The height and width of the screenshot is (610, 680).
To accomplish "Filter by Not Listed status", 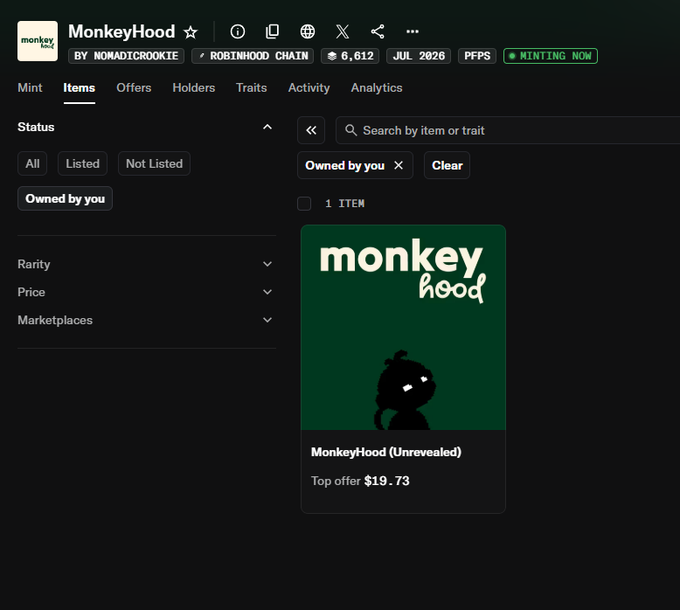I will click(x=154, y=163).
